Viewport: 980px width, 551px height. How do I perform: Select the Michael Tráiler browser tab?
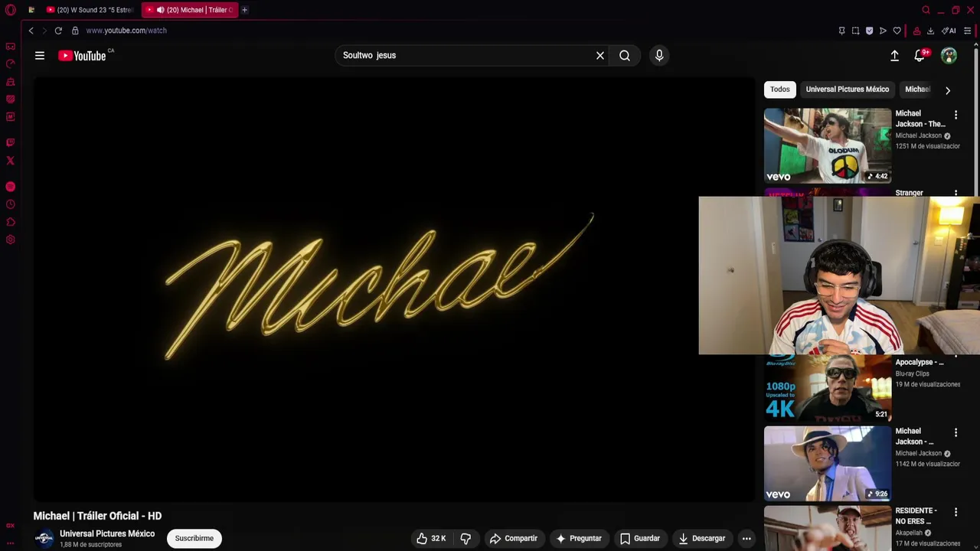190,10
